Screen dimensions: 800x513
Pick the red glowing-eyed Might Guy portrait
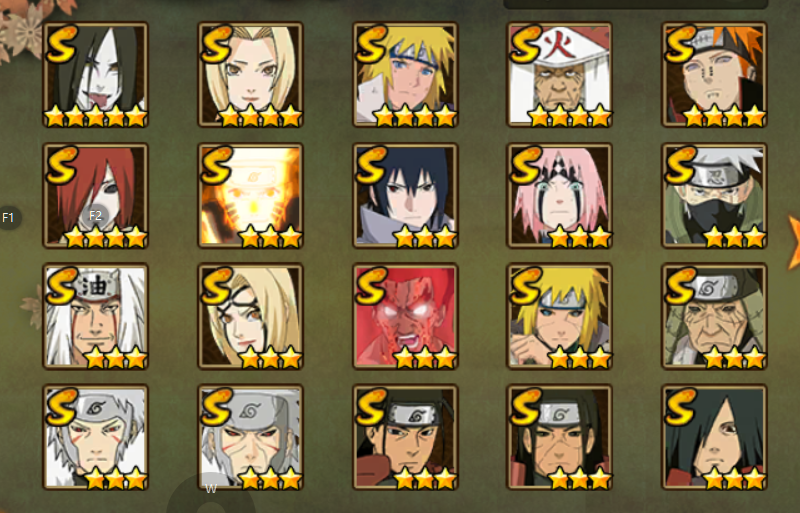405,316
